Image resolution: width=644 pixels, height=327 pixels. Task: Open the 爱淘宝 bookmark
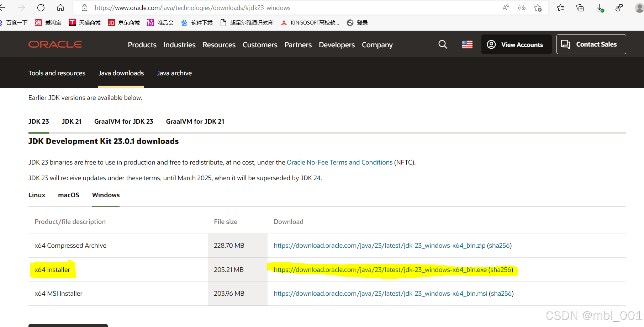(x=48, y=23)
